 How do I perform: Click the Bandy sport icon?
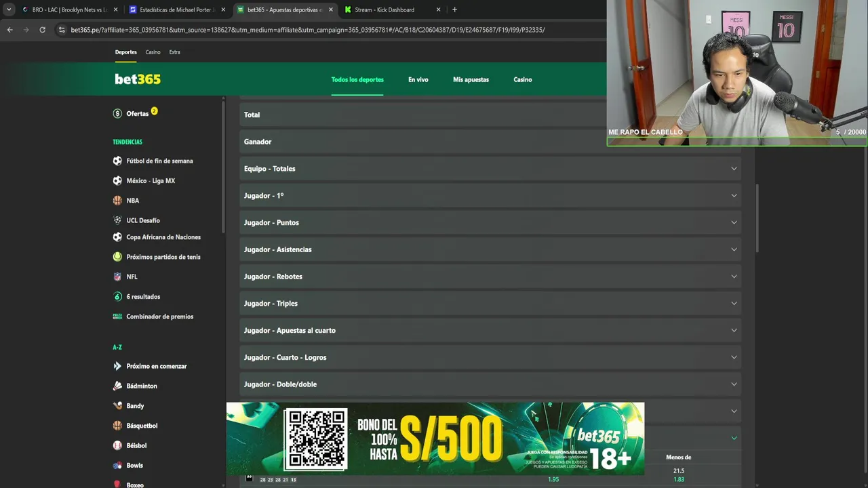tap(117, 405)
